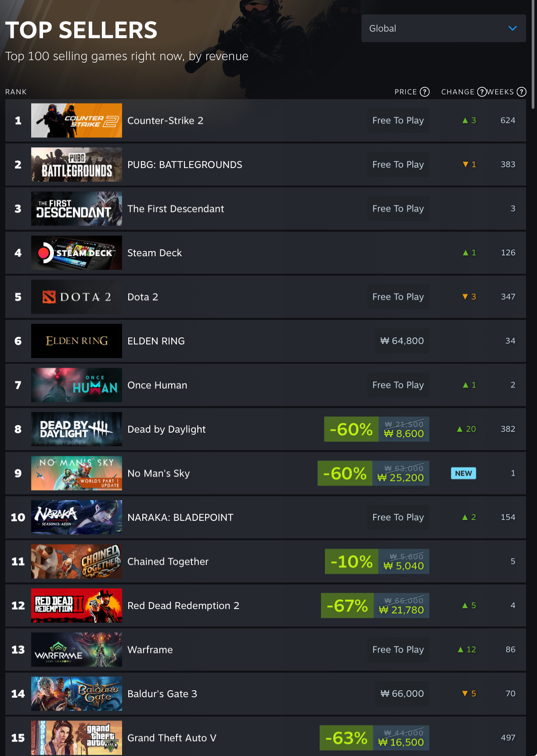Click the CHANGE help question mark icon

pyautogui.click(x=482, y=92)
